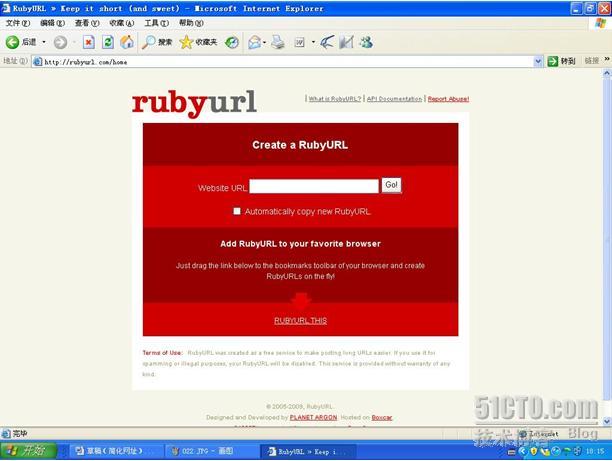This screenshot has height=461, width=612.
Task: Click the 转到 (Go) button beside the address bar
Action: pyautogui.click(x=561, y=61)
